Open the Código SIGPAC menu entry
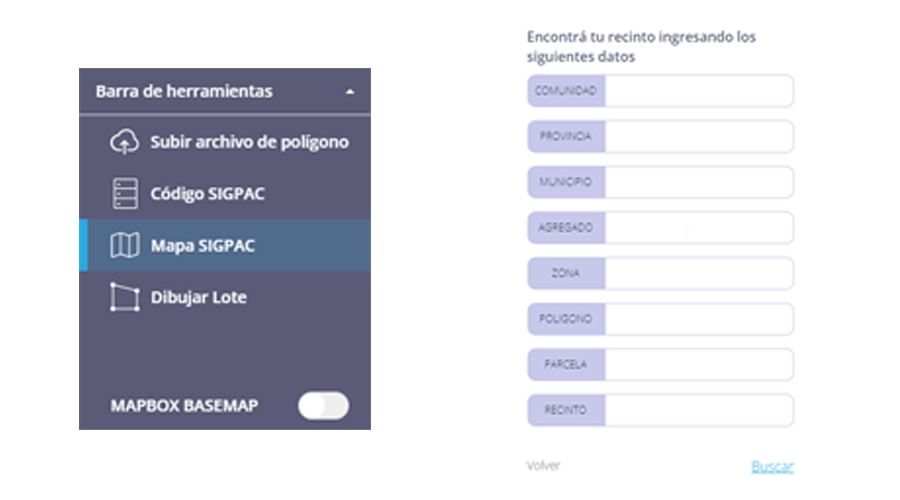900x500 pixels. pos(225,193)
